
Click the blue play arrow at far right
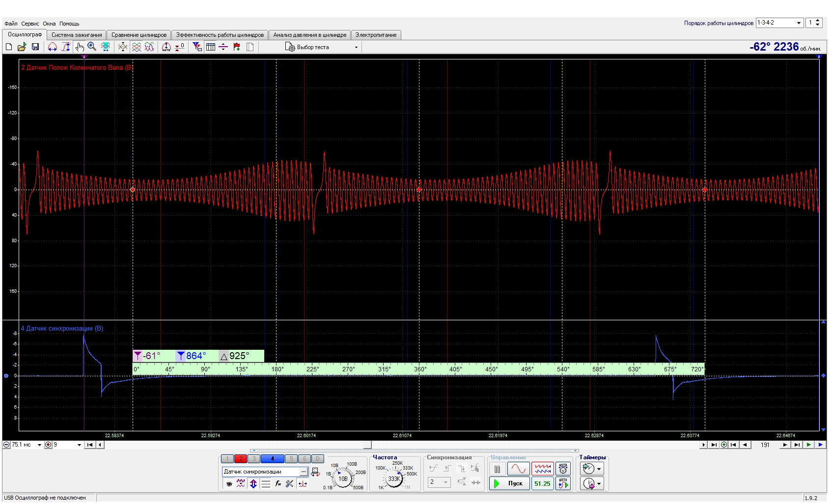(x=820, y=445)
